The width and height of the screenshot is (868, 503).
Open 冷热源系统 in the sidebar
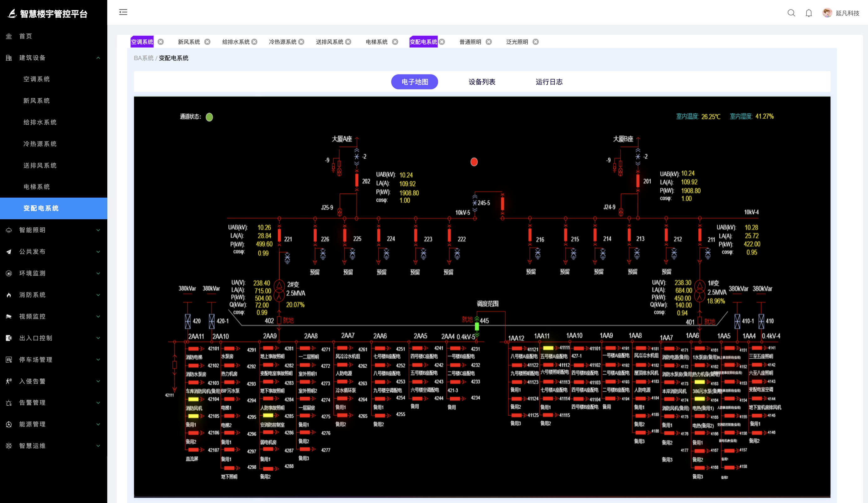coord(40,144)
